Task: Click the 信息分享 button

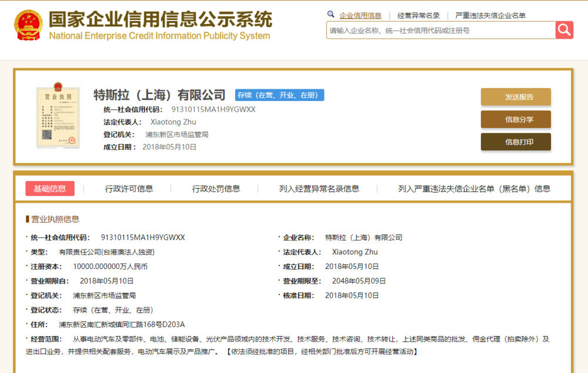Action: (516, 119)
